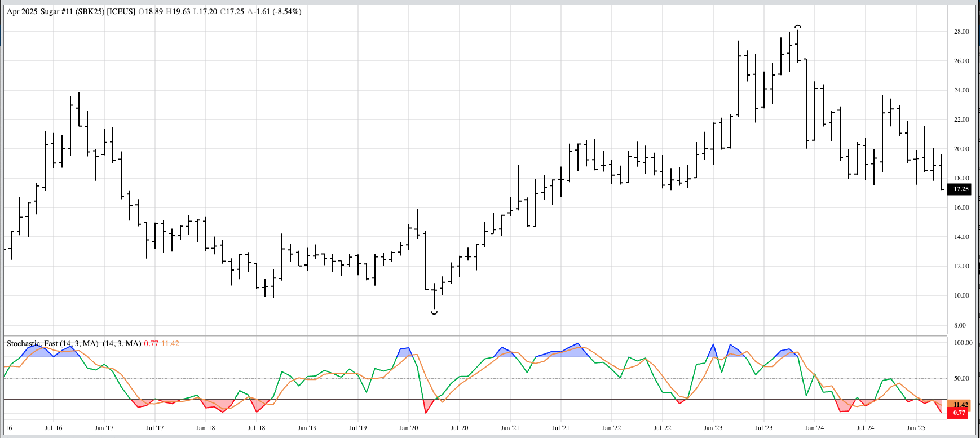Click the orange 11.42 value in indicator header
The height and width of the screenshot is (438, 980).
(x=170, y=343)
